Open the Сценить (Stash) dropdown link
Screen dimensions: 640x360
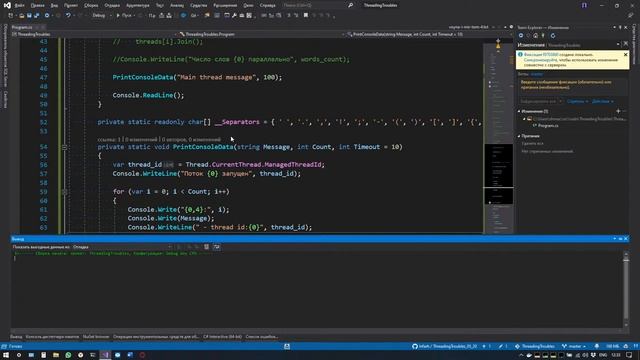[x=577, y=101]
